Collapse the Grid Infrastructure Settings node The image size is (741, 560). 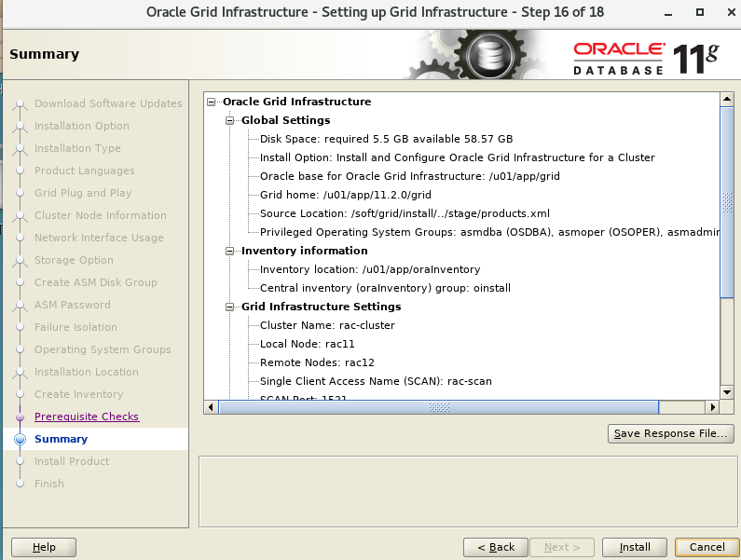click(x=231, y=307)
